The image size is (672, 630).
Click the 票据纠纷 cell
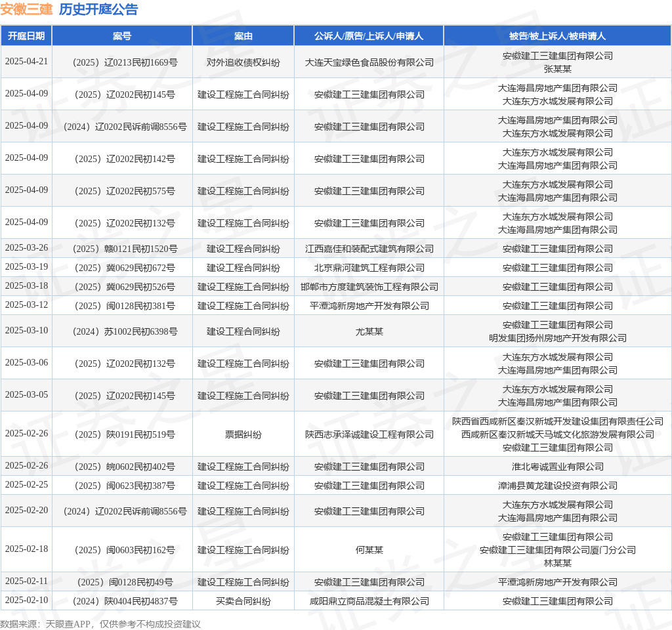(243, 434)
